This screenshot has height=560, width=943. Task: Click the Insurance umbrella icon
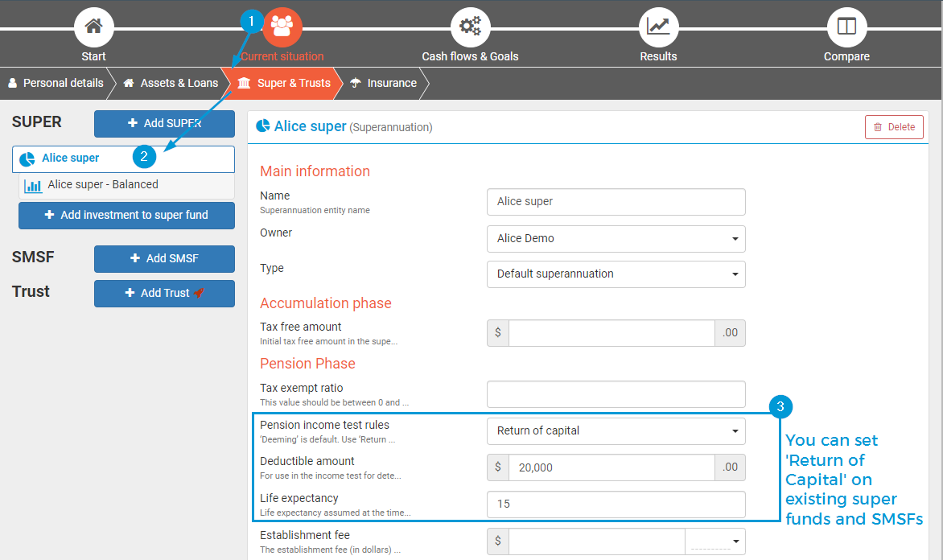(x=356, y=84)
